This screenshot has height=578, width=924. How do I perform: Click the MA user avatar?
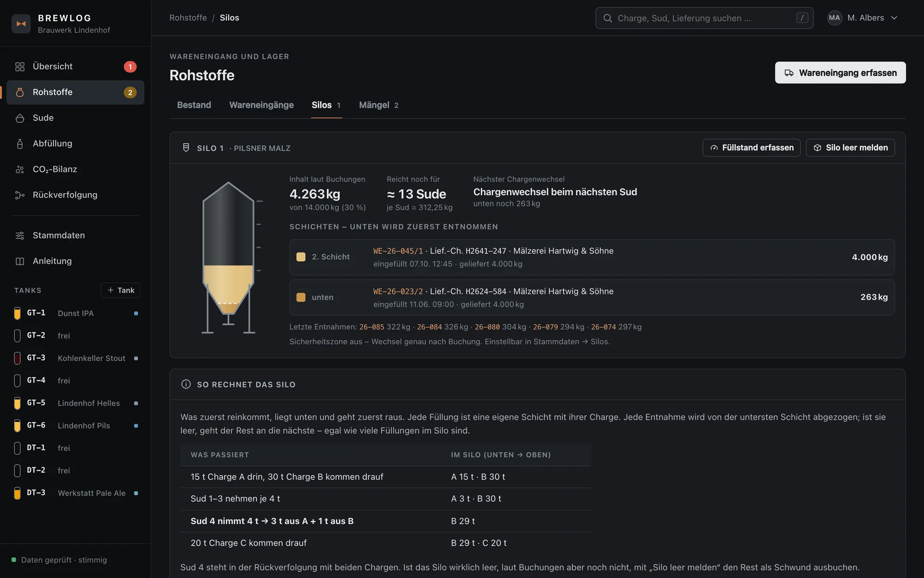point(834,18)
